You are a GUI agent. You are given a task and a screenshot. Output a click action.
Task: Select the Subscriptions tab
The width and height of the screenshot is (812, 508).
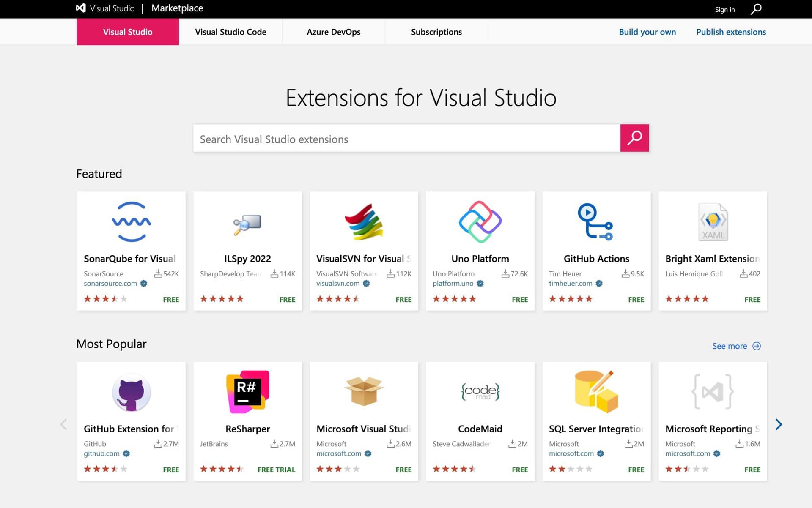(436, 32)
